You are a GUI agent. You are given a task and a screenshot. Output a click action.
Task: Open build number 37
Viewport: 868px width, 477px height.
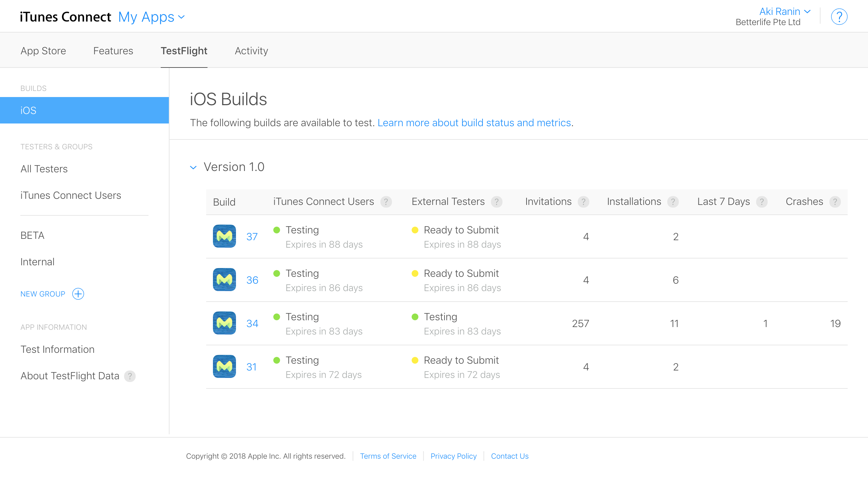[x=252, y=236]
